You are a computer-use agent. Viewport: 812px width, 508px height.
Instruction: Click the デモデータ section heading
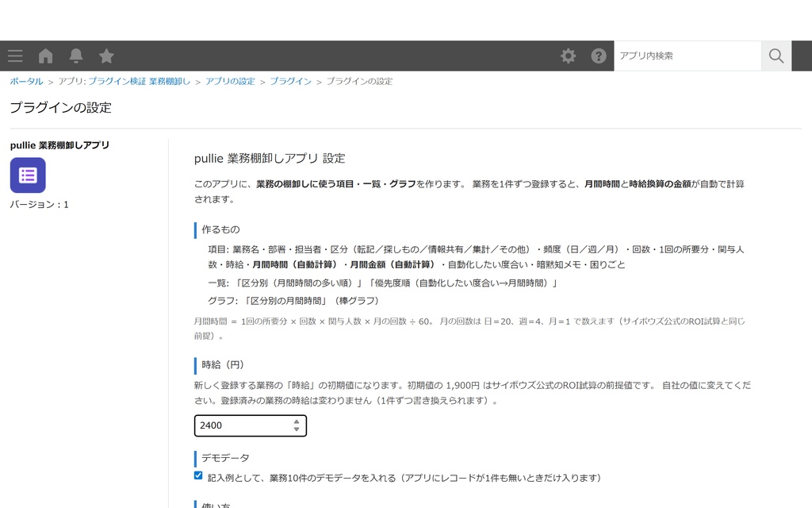point(225,458)
